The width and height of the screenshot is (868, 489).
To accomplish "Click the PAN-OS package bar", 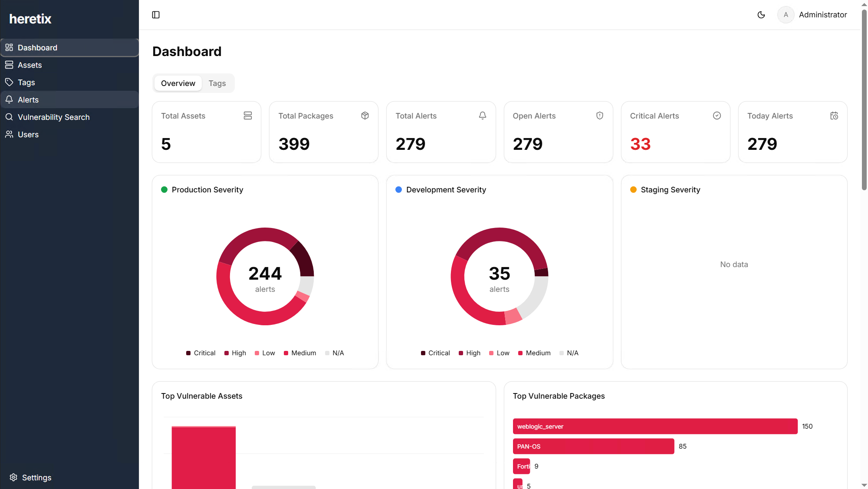I will (593, 446).
